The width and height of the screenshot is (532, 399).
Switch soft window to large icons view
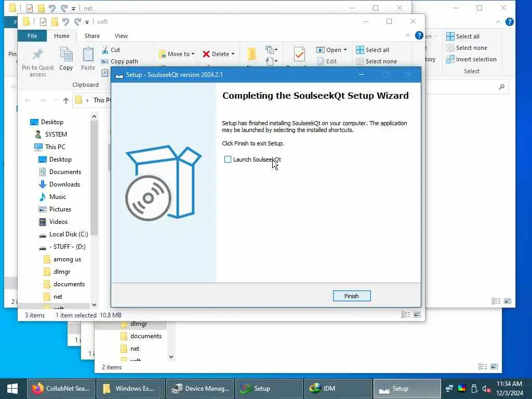[x=417, y=315]
